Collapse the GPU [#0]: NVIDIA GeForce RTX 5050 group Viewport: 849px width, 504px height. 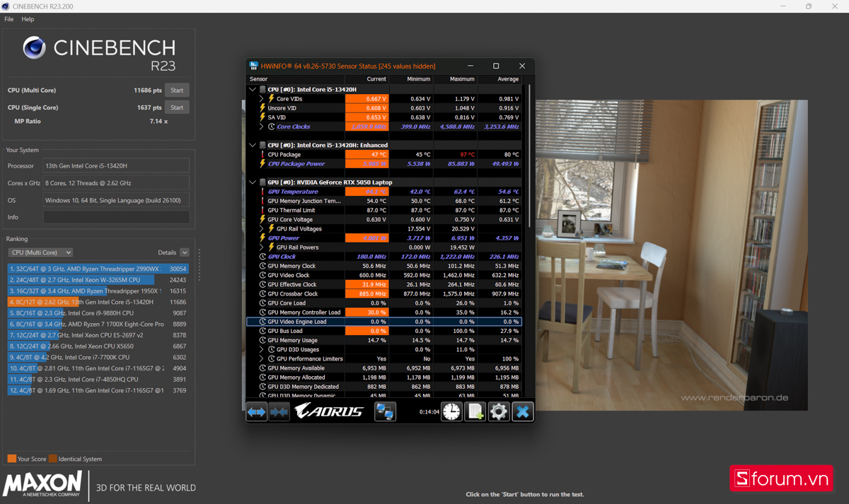click(253, 182)
